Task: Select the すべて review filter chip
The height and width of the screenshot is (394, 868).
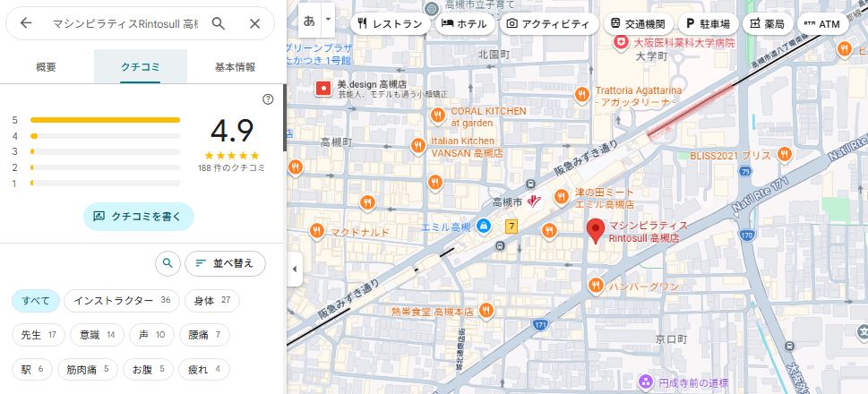Action: (36, 301)
